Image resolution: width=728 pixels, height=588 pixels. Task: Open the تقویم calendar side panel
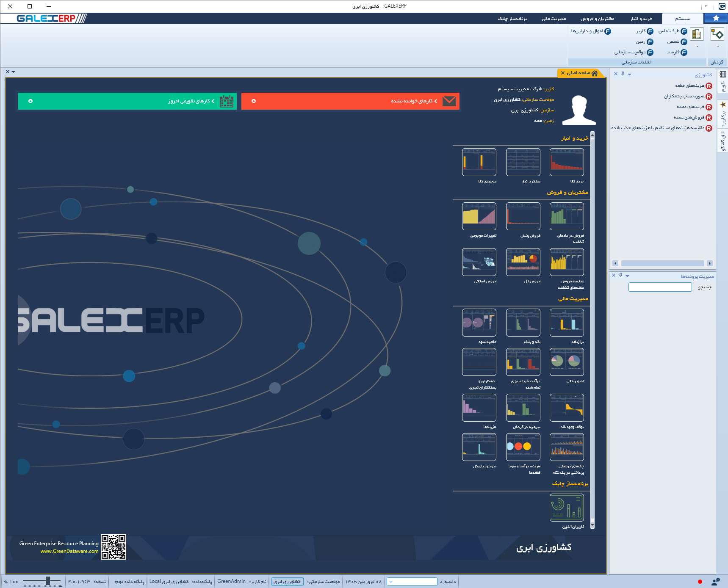pos(723,81)
